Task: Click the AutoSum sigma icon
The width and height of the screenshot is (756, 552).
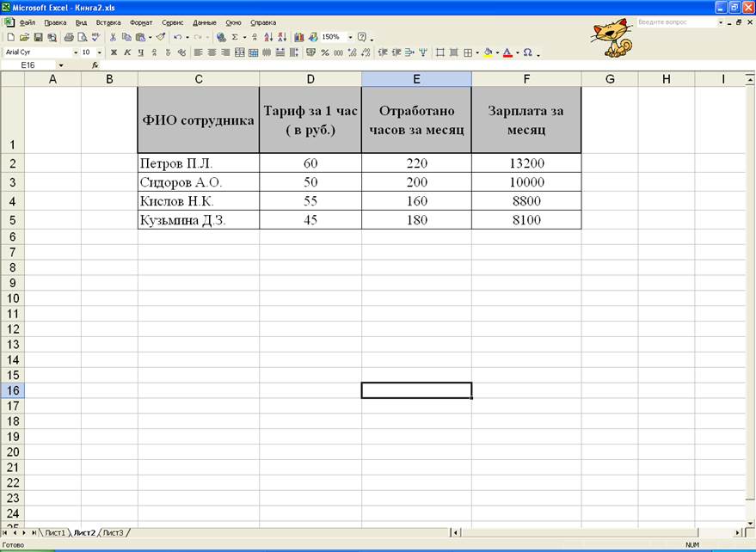Action: pyautogui.click(x=234, y=38)
